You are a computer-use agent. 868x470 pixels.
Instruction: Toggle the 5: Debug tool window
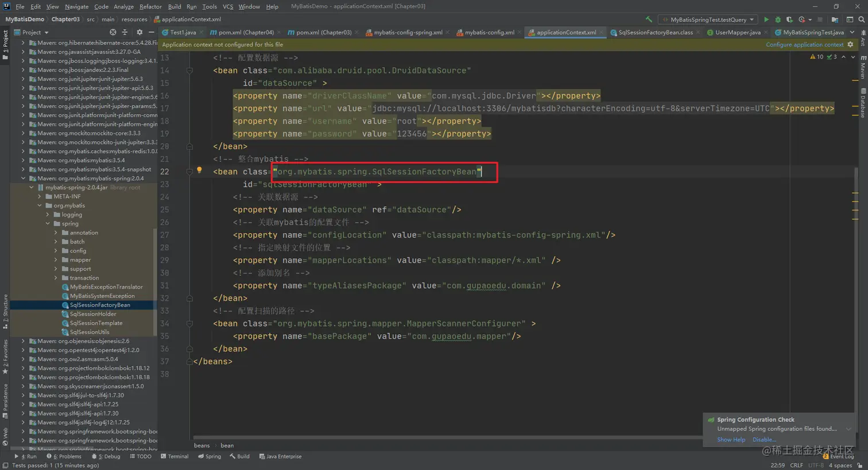pyautogui.click(x=106, y=456)
